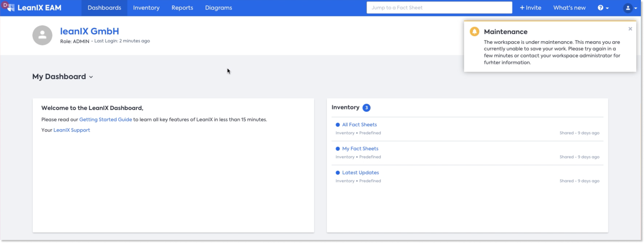Screen dimensions: 644x243
Task: Open the leanIX GmbH profile name link
Action: 89,31
